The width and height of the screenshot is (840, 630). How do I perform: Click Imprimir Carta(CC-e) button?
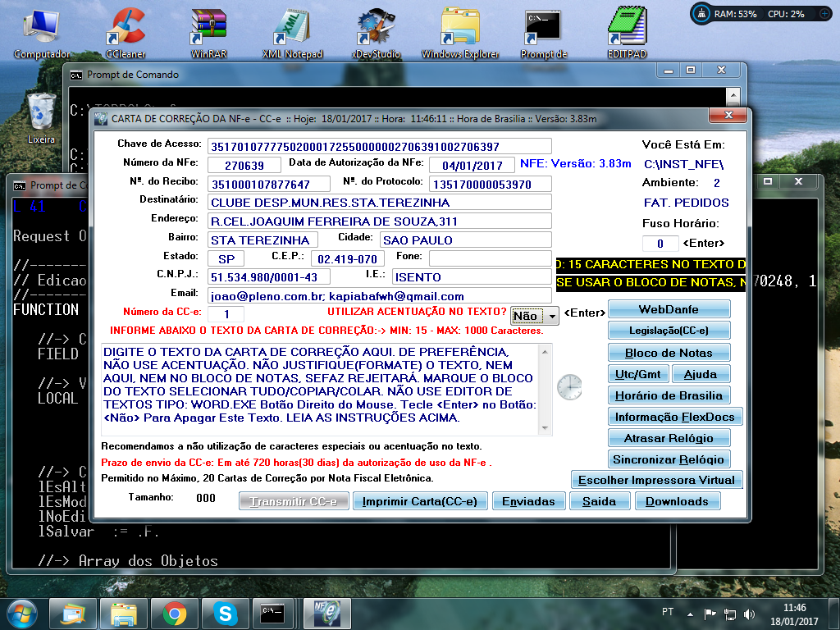(420, 501)
